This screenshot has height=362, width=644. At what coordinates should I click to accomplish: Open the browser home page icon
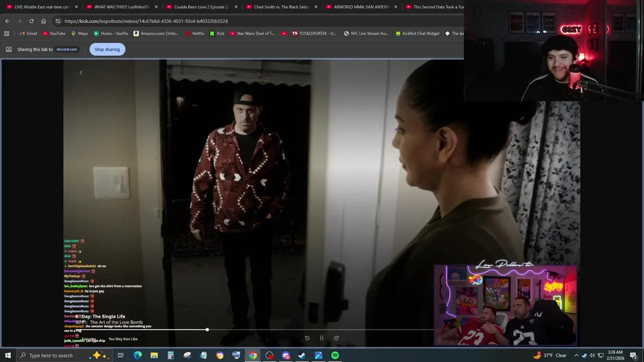pos(43,21)
